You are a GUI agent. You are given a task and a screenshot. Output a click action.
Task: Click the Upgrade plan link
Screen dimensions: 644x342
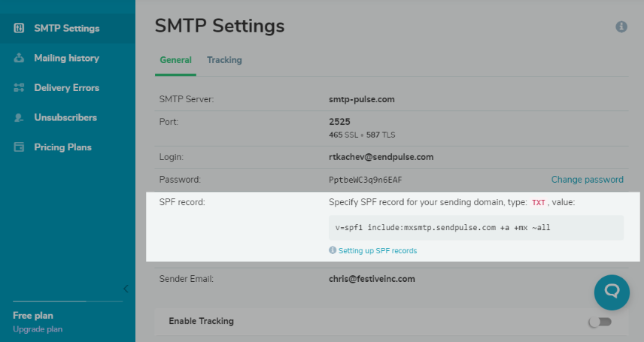tap(38, 329)
